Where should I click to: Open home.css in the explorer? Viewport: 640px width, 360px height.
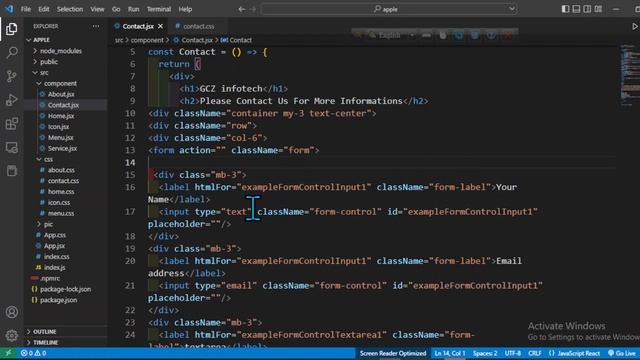click(61, 192)
